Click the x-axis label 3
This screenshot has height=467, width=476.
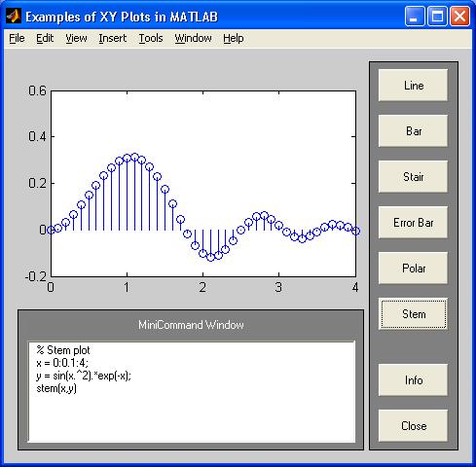[278, 287]
